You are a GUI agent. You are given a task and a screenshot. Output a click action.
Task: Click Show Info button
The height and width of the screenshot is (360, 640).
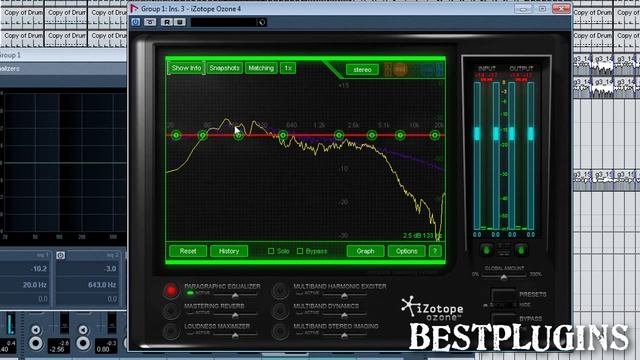click(186, 68)
